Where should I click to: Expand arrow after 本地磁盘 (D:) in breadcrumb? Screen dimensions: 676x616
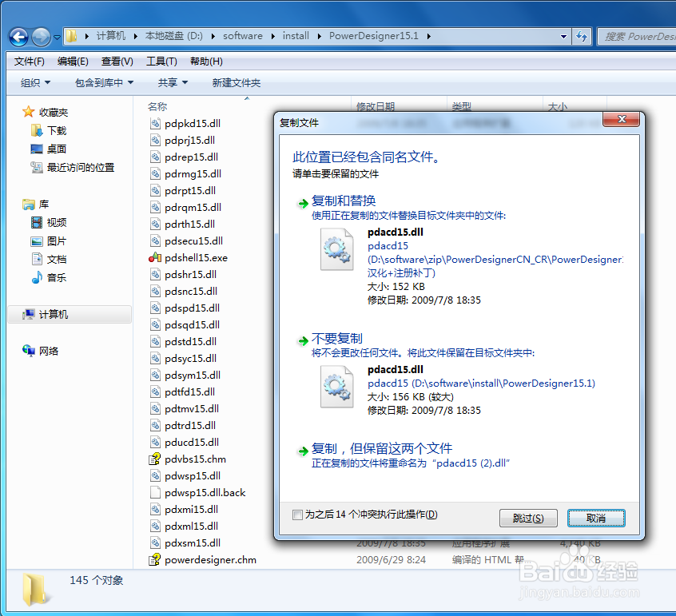(213, 36)
